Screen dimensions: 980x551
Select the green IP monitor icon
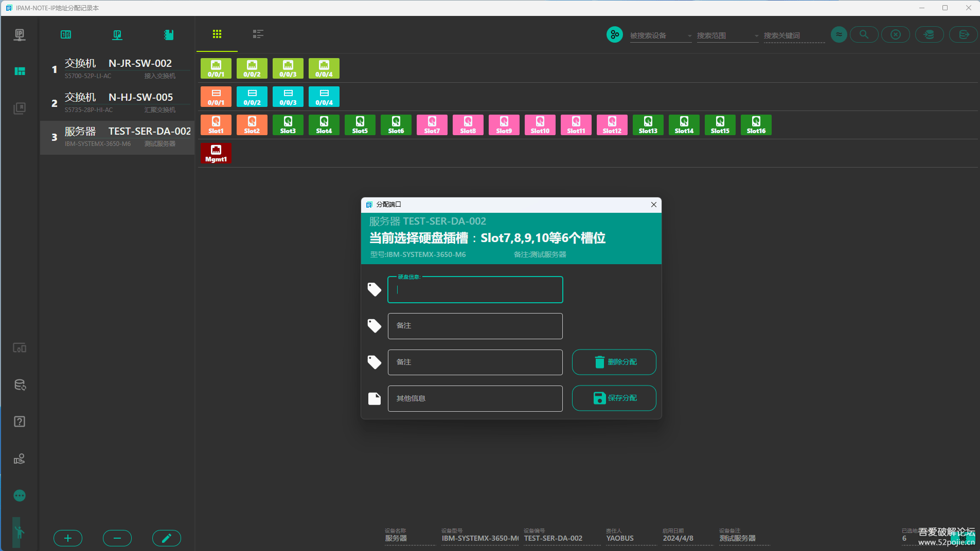tap(117, 34)
